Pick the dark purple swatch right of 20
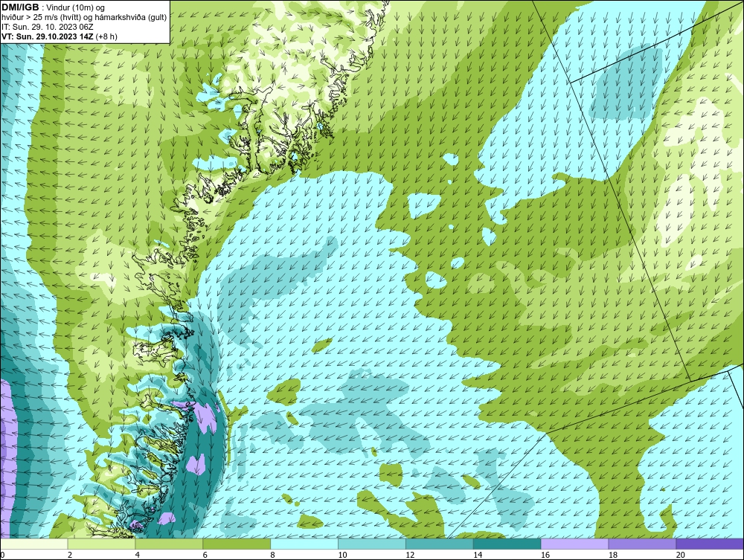 tap(710, 544)
